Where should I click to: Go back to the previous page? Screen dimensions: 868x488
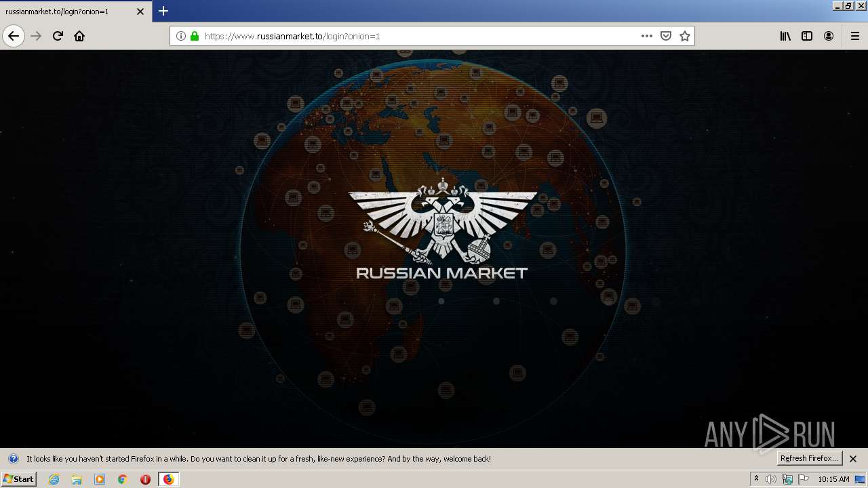(14, 36)
